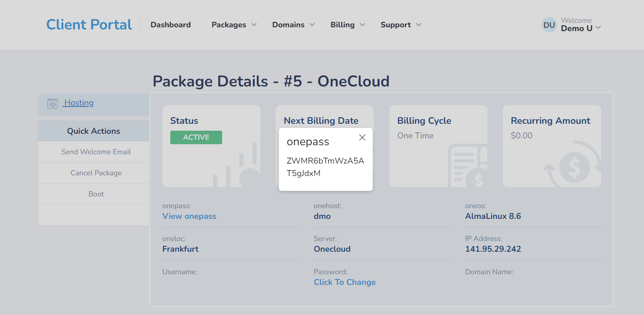Image resolution: width=644 pixels, height=315 pixels.
Task: Open the Billing menu chevron
Action: [362, 25]
